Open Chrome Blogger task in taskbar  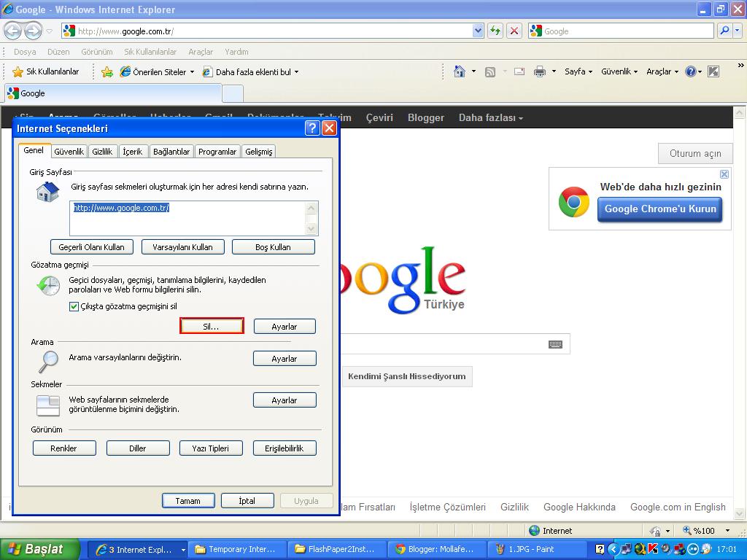coord(438,549)
